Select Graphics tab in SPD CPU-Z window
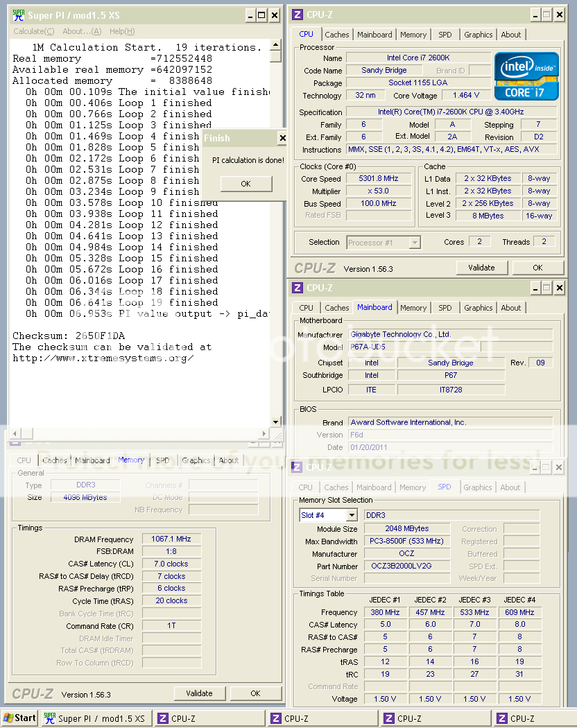 point(478,487)
